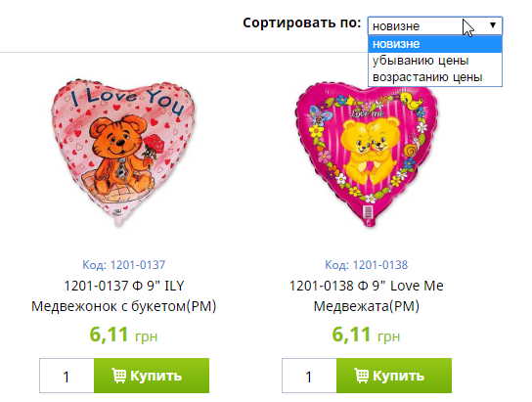Click quantity field for first balloon
The height and width of the screenshot is (402, 532).
click(66, 376)
